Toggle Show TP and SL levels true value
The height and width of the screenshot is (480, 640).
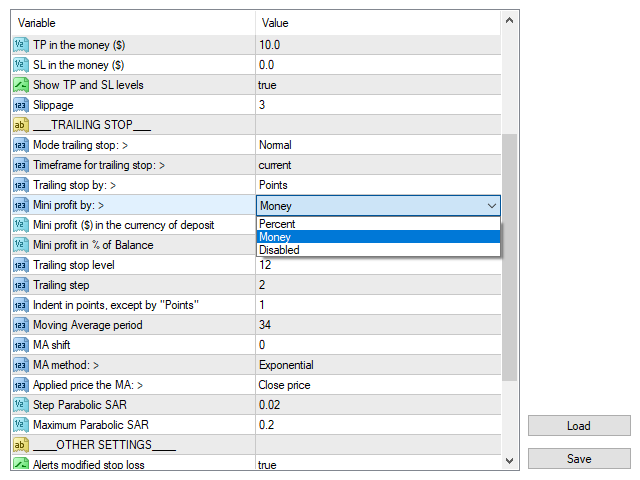coord(378,85)
